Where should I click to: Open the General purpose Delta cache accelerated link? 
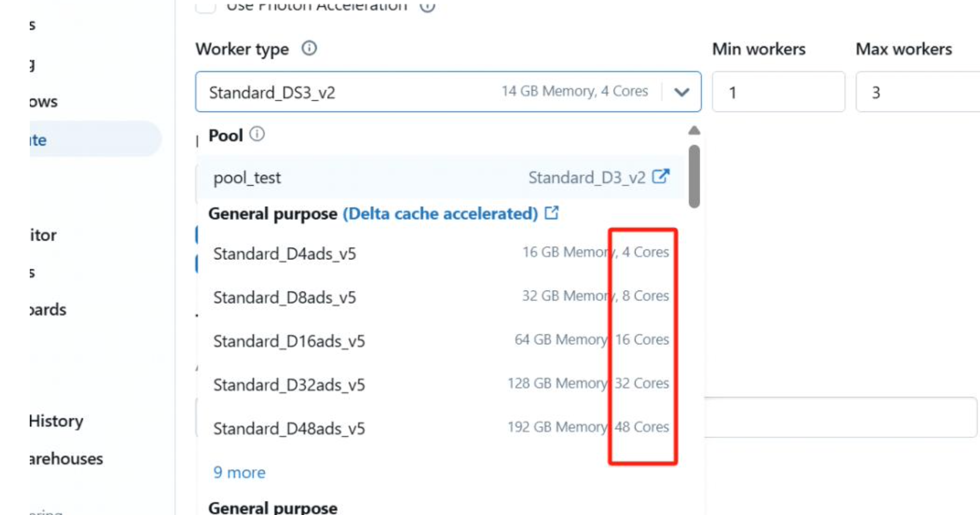[x=442, y=214]
